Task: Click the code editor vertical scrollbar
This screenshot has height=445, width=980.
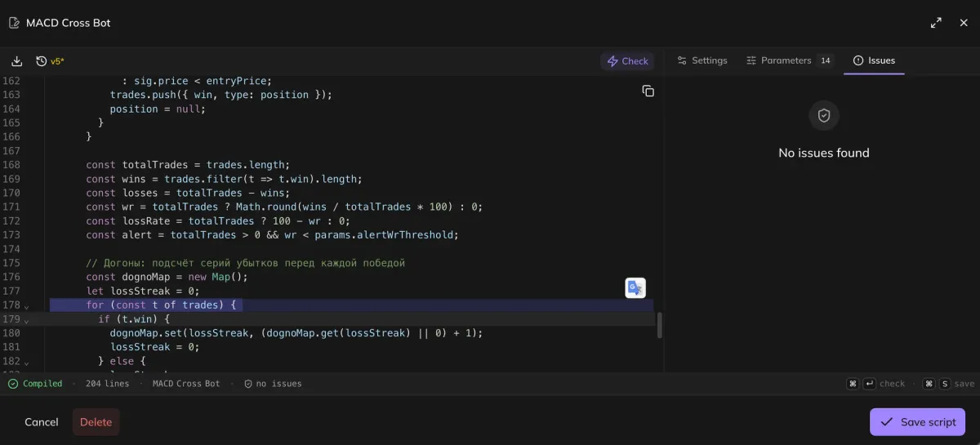Action: point(659,325)
